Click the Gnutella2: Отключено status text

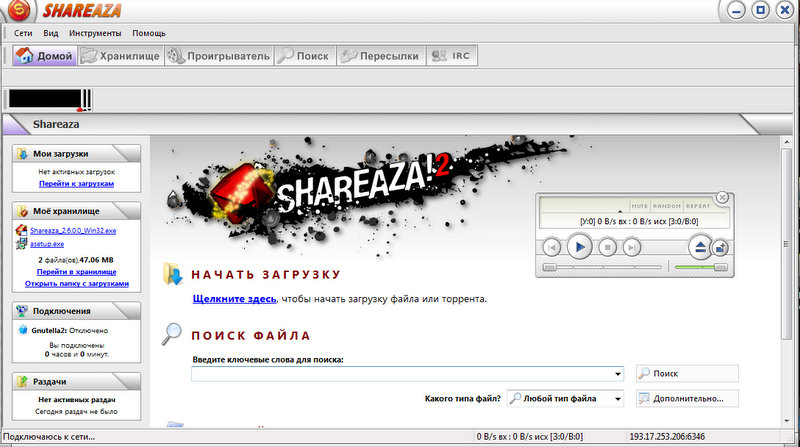(69, 331)
